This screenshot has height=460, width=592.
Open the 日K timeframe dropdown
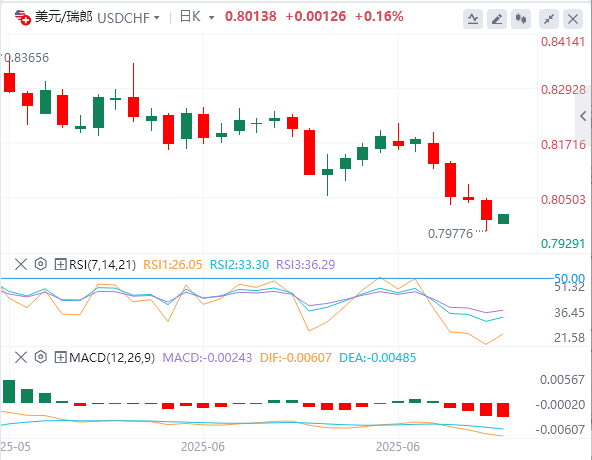point(197,17)
